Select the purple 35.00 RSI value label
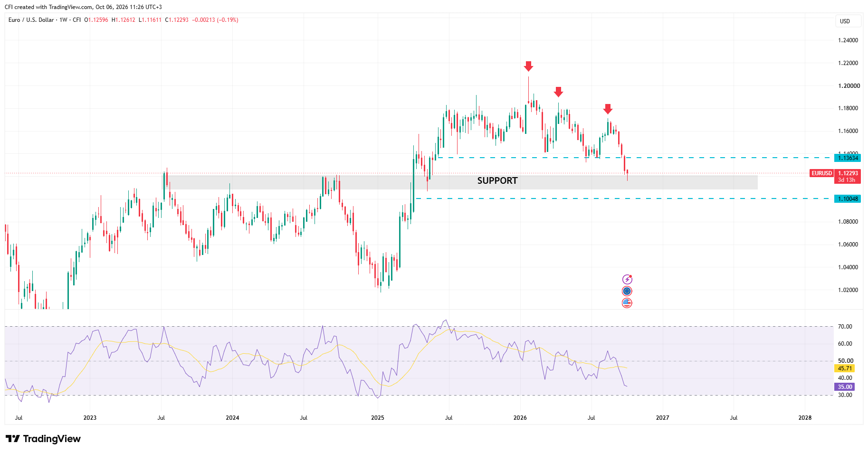This screenshot has width=868, height=453. (844, 387)
